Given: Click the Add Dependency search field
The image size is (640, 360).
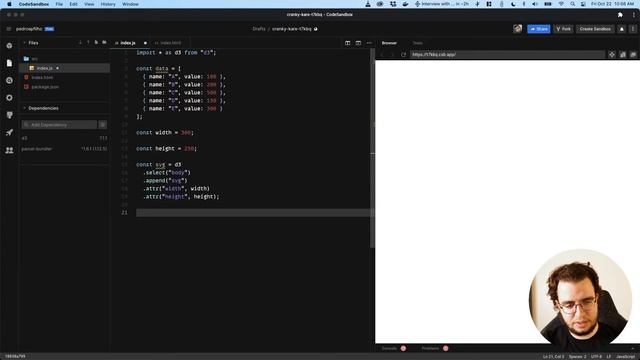Looking at the screenshot, I should pos(60,125).
